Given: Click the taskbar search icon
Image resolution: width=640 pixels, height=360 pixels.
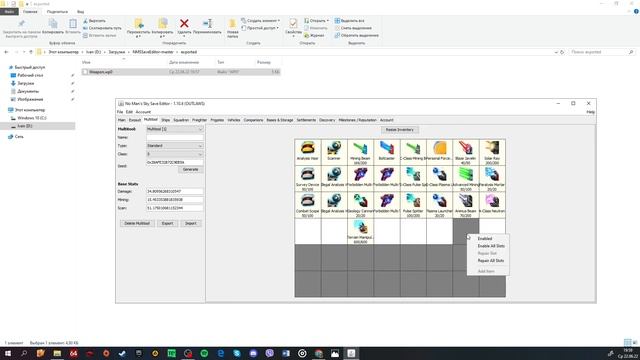Looking at the screenshot, I should click(x=24, y=353).
